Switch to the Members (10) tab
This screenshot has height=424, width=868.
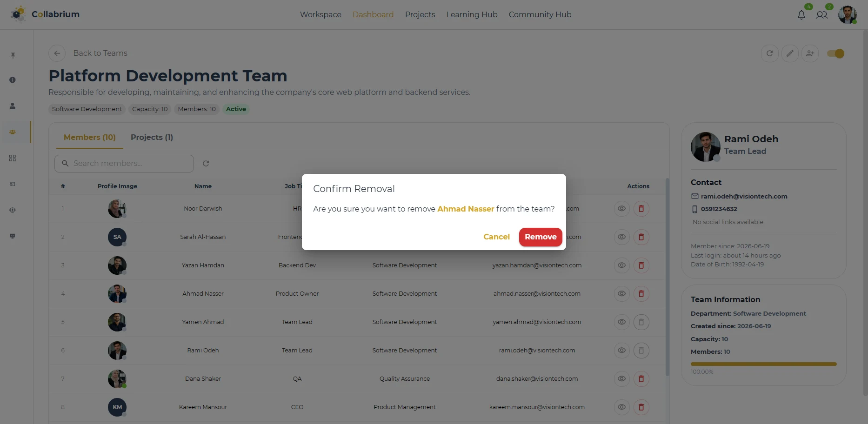(x=90, y=137)
